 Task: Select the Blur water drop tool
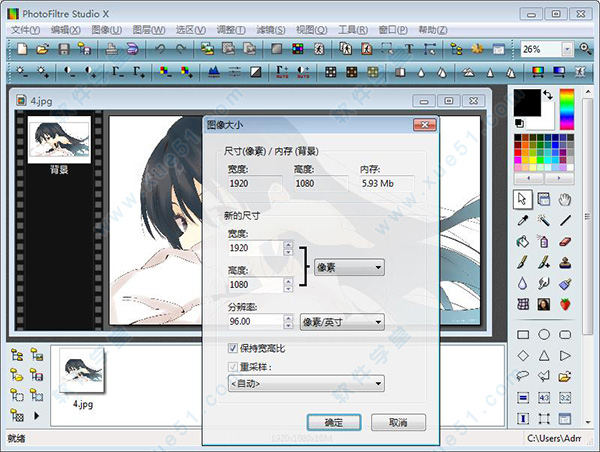(x=522, y=284)
